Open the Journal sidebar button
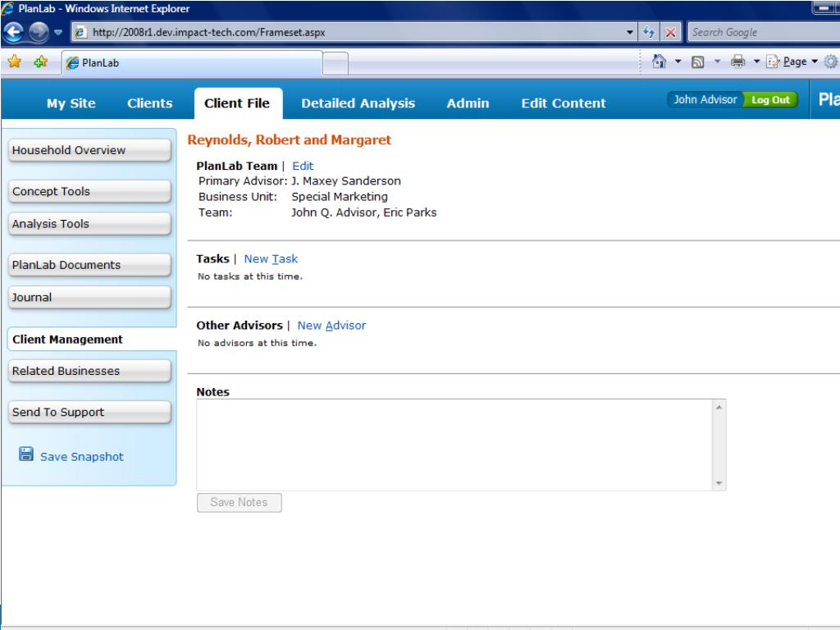This screenshot has width=840, height=630. pos(89,297)
